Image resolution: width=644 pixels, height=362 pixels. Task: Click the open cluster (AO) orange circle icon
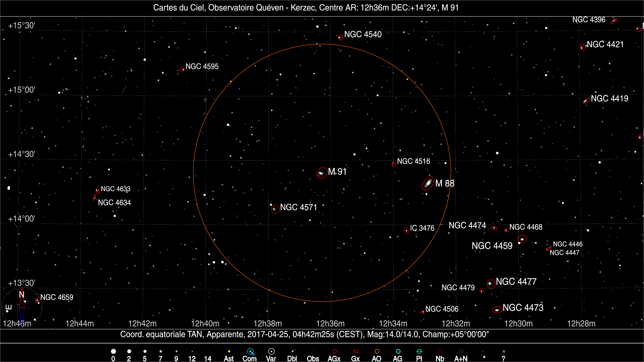(x=377, y=351)
